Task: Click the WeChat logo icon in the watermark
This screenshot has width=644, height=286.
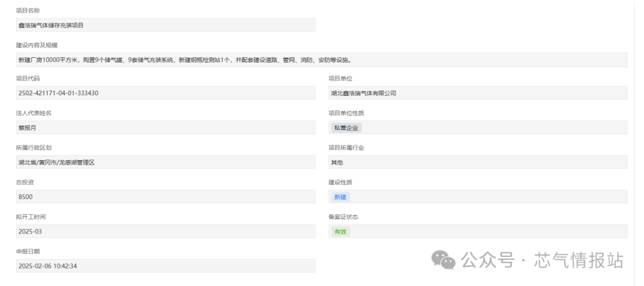Action: [x=444, y=259]
